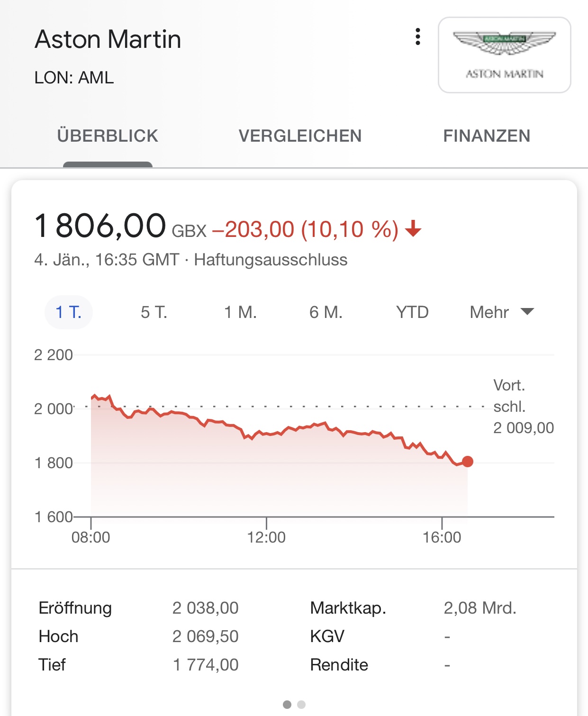Click the Aston Martin logo thumbnail
Viewport: 588px width, 716px height.
pos(504,55)
